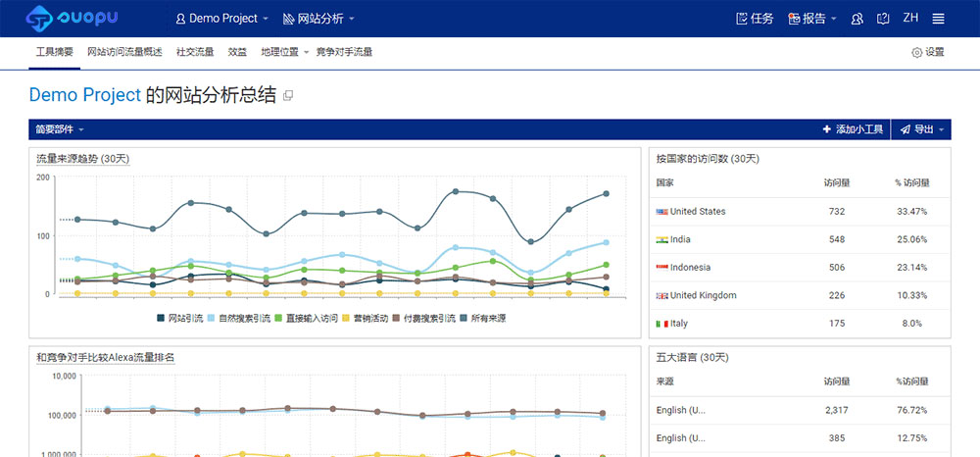The image size is (980, 457).
Task: Click the United Kingdom flag icon
Action: [x=661, y=296]
